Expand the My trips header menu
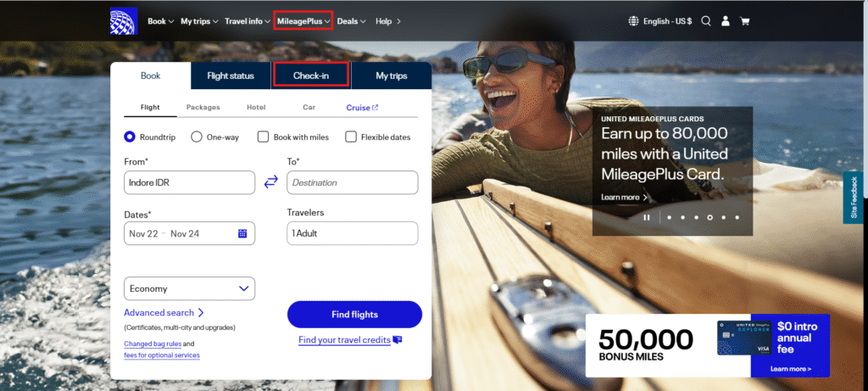This screenshot has width=868, height=391. (199, 21)
